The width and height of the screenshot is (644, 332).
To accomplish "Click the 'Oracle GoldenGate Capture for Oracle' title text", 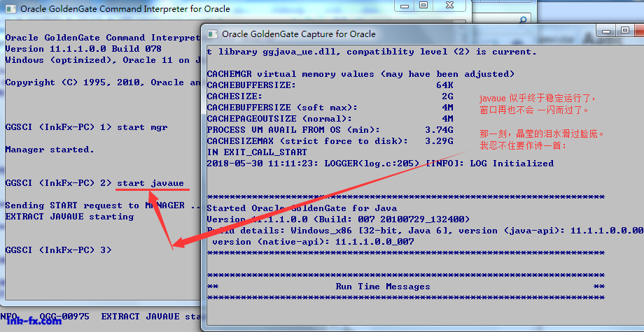I will pos(299,34).
